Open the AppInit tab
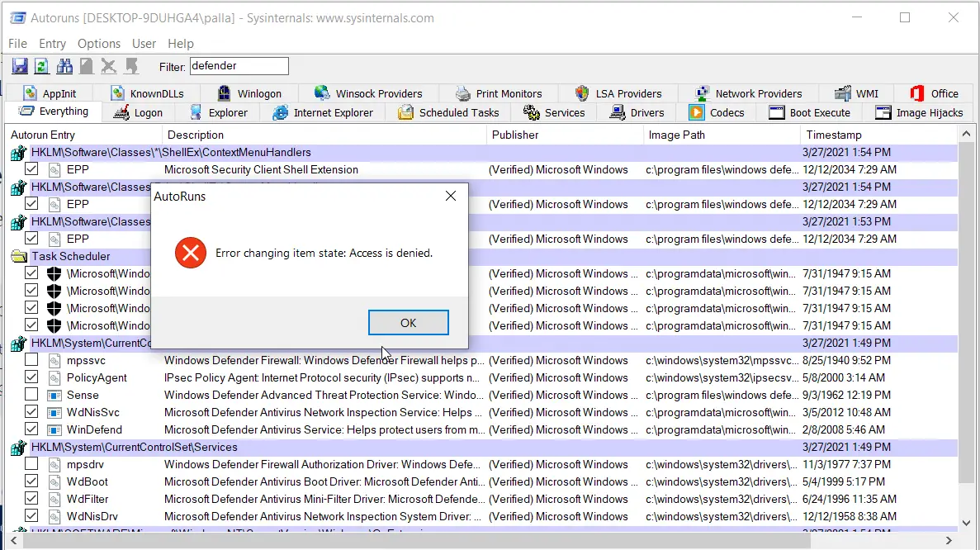 [50, 93]
